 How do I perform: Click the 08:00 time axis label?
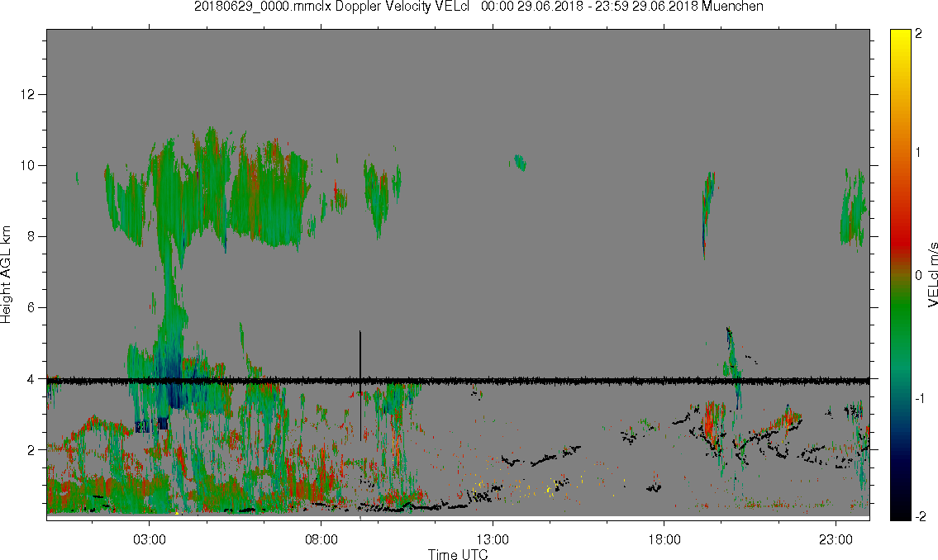[321, 540]
